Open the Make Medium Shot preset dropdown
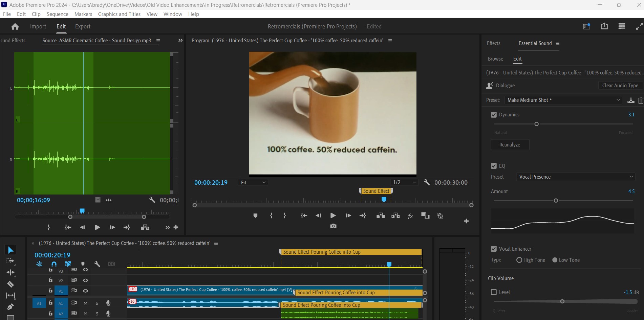Image resolution: width=644 pixels, height=320 pixels. [x=563, y=100]
